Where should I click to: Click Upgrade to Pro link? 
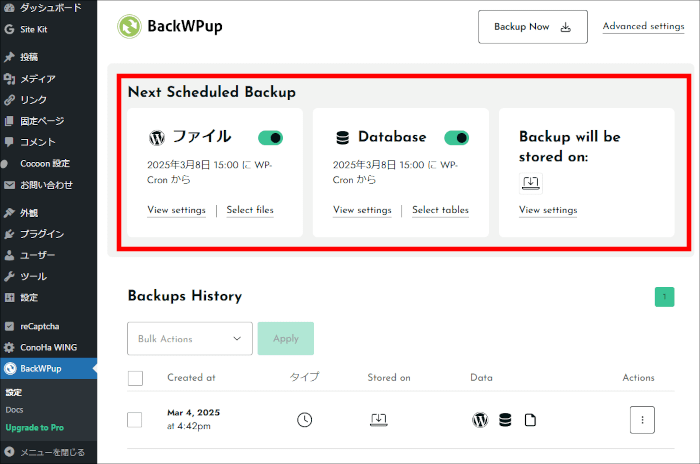pos(34,427)
